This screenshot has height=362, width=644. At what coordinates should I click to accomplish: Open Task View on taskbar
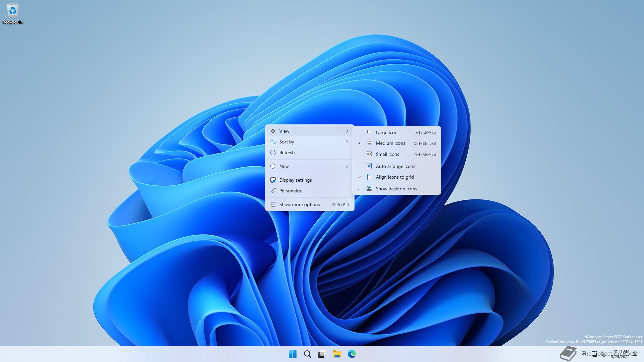click(x=322, y=354)
